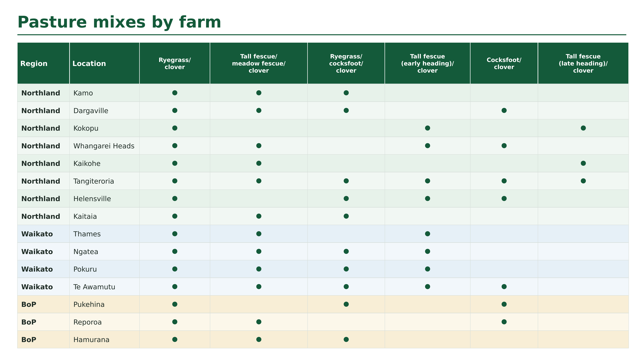Screen dimensions: 644x362
Task: Click Tangiteroria's Tall fescue early heading dot
Action: point(428,181)
